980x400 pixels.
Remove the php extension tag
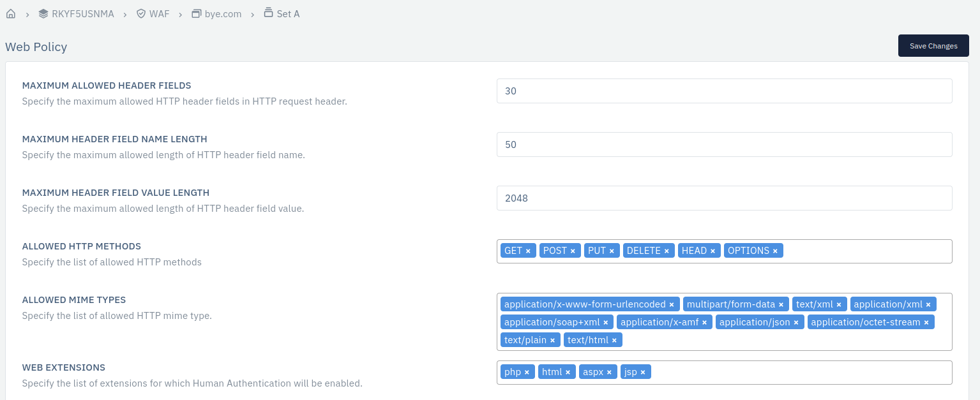pyautogui.click(x=527, y=373)
